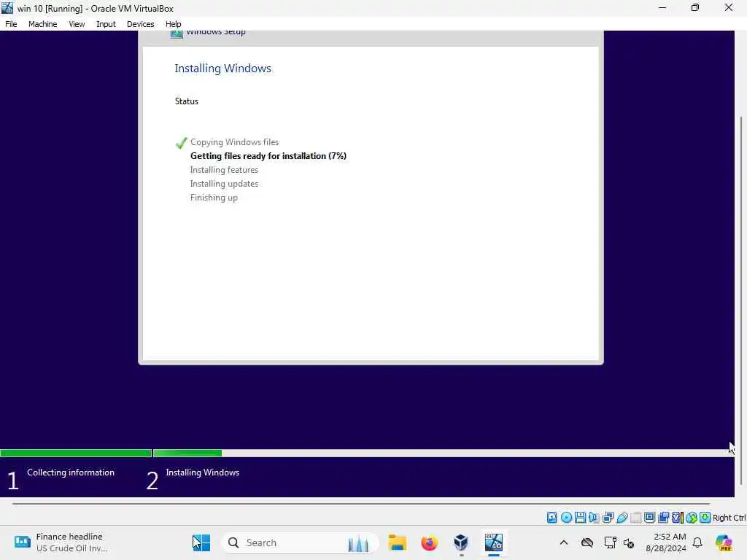Open File Explorer from the taskbar
Viewport: 747px width, 560px height.
pos(397,542)
